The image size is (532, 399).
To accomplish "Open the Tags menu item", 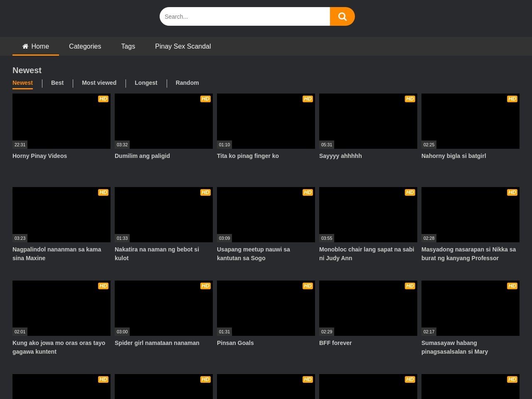I will pyautogui.click(x=128, y=47).
